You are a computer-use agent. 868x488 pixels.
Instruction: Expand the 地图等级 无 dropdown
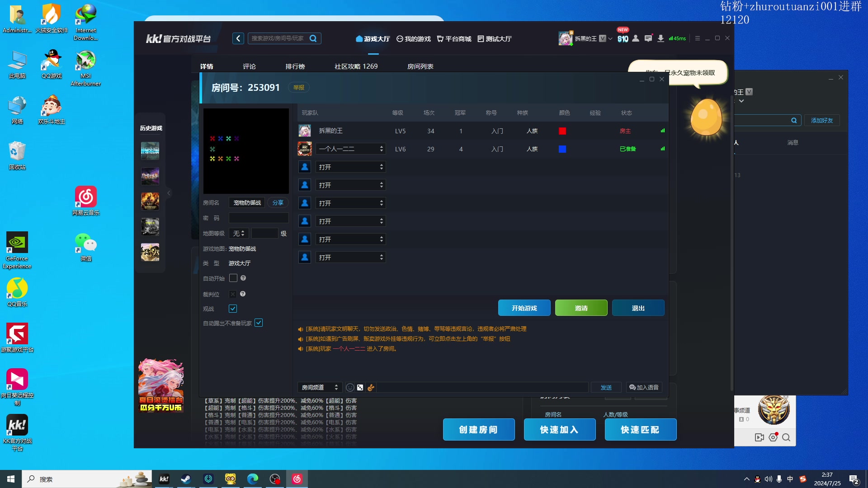pyautogui.click(x=238, y=233)
